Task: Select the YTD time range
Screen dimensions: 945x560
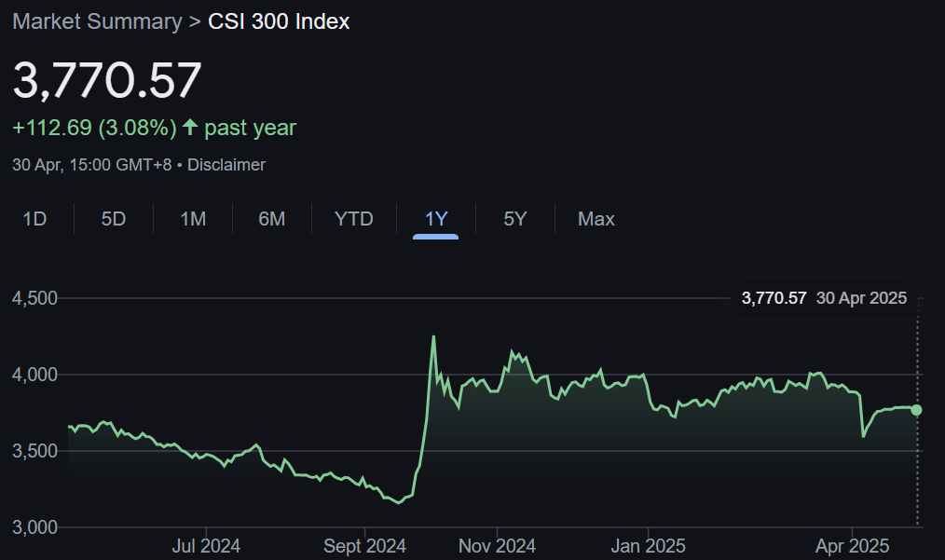Action: [x=352, y=218]
